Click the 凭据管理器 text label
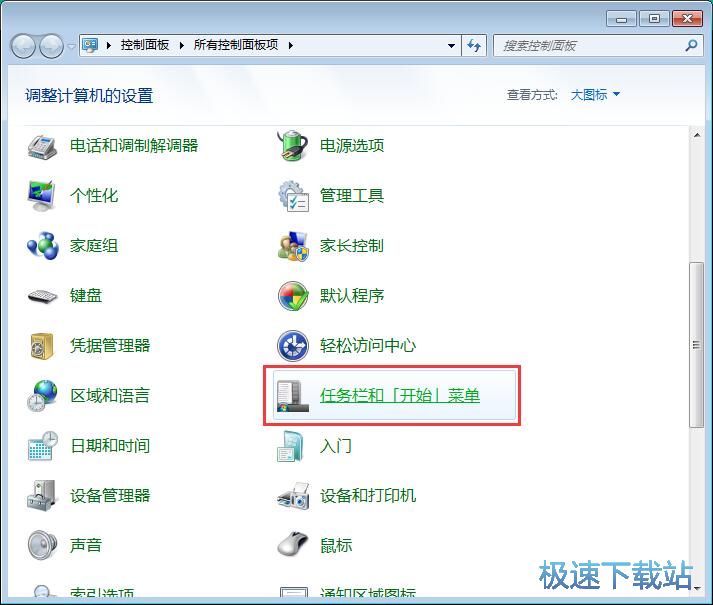Viewport: 713px width, 605px height. pos(110,345)
